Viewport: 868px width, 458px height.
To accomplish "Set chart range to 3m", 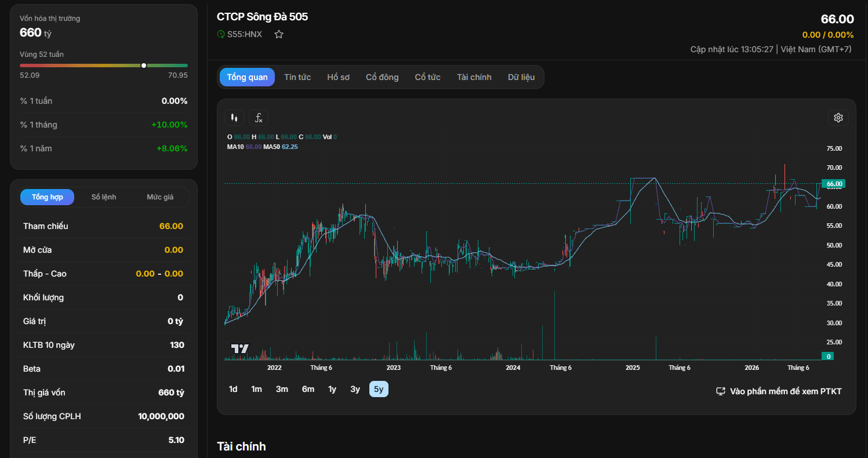I will [x=282, y=389].
